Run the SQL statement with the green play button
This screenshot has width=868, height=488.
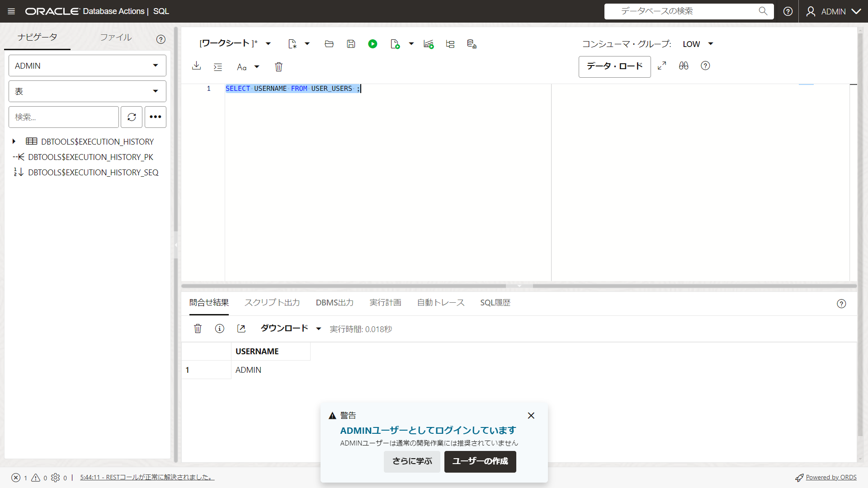coord(373,44)
